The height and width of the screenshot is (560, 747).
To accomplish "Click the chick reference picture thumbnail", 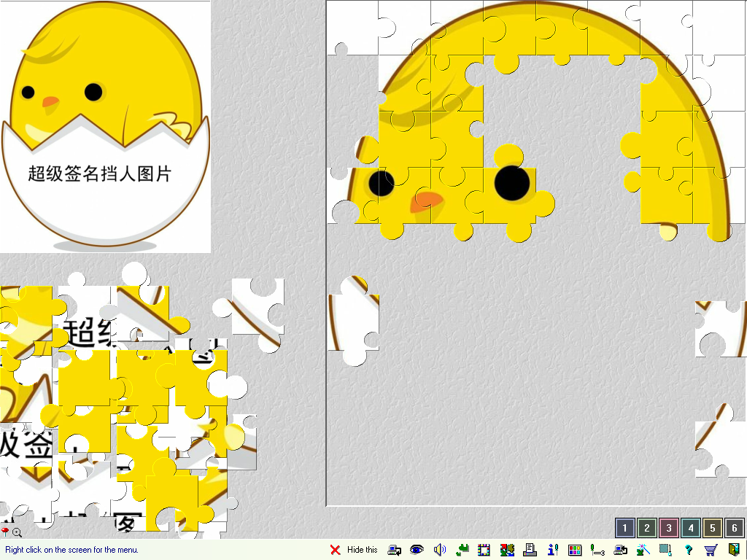I will click(x=105, y=127).
